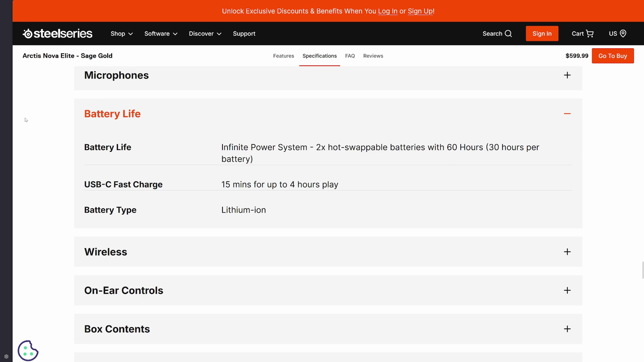Image resolution: width=644 pixels, height=362 pixels.
Task: Open the Reviews tab
Action: tap(373, 56)
